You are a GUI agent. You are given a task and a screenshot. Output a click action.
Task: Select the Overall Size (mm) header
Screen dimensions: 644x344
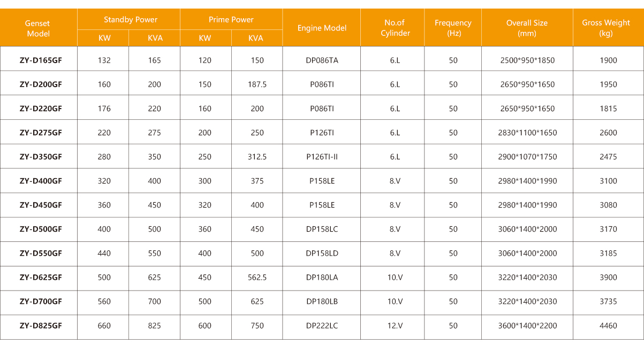tap(527, 28)
